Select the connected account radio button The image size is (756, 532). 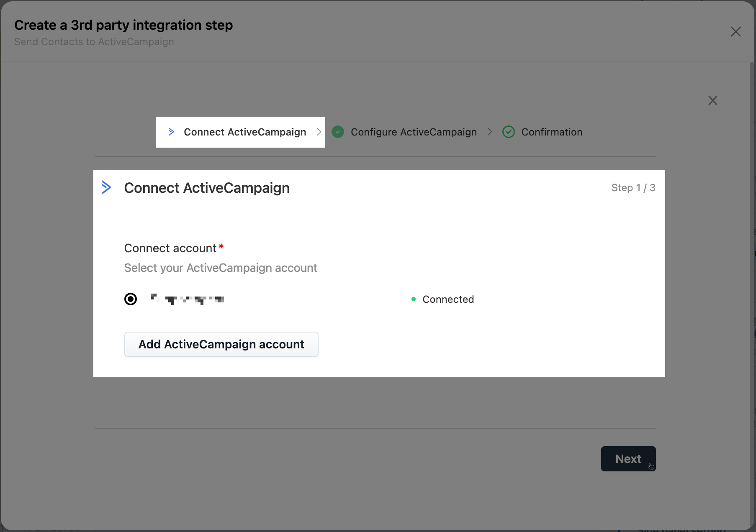pos(131,299)
